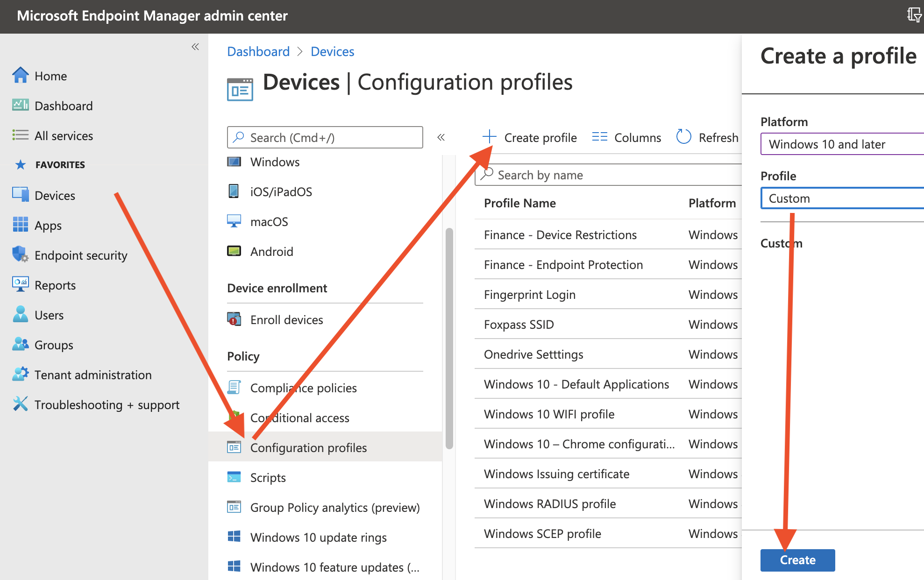
Task: Click the Windows 10 feature updates icon
Action: (234, 566)
